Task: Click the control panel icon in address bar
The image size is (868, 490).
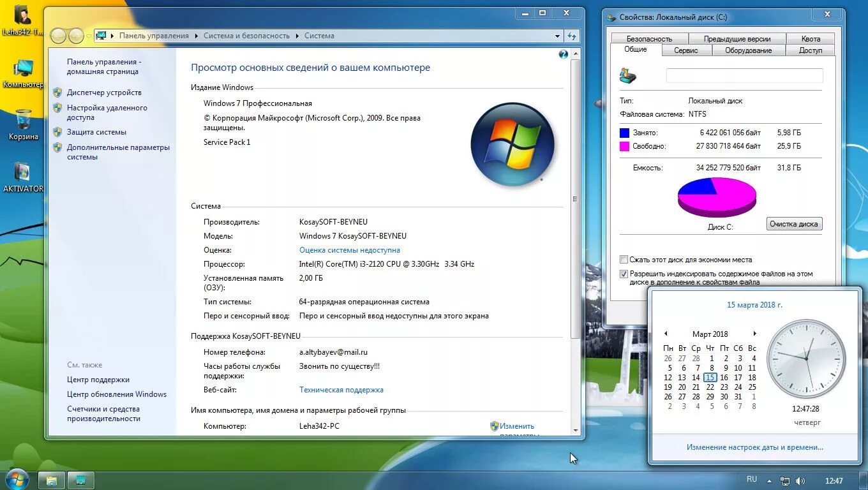Action: (x=101, y=36)
